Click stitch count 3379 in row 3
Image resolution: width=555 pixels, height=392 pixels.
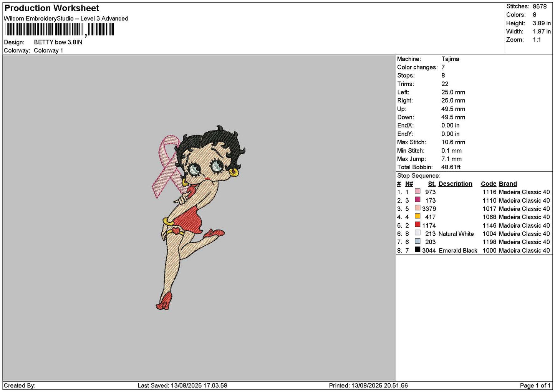pos(429,209)
